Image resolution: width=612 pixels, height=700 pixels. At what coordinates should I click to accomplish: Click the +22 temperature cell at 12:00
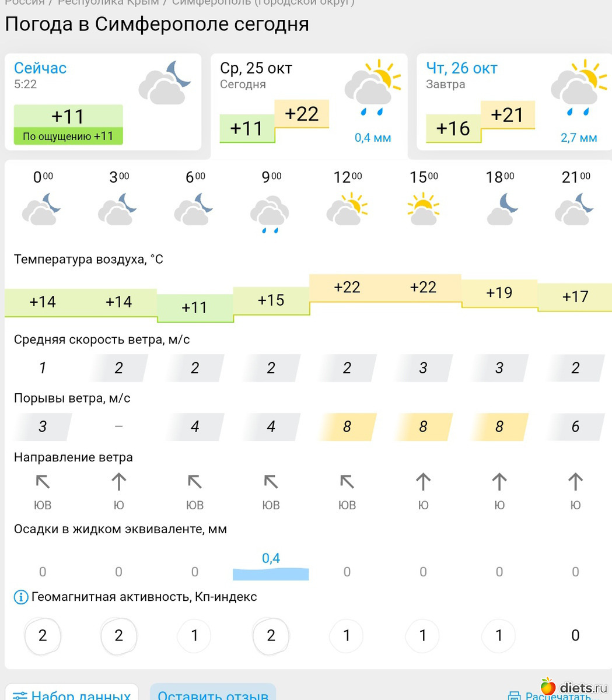[x=347, y=287]
